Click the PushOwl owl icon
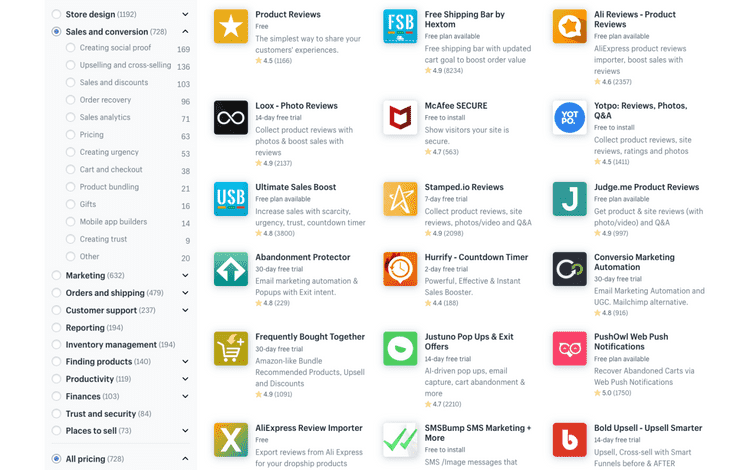Image resolution: width=750 pixels, height=470 pixels. tap(570, 348)
